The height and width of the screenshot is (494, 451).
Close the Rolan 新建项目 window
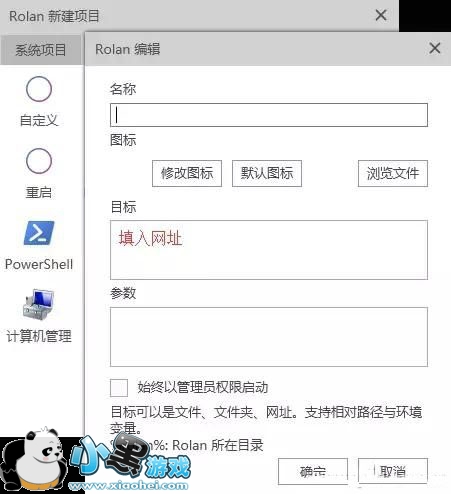click(381, 15)
